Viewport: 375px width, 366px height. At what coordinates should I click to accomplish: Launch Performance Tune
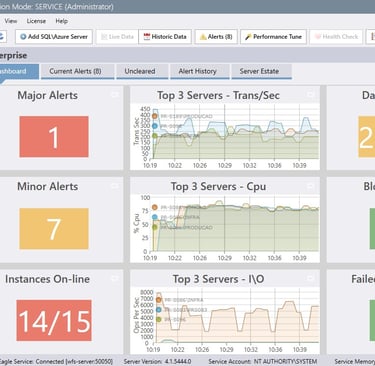tap(273, 37)
